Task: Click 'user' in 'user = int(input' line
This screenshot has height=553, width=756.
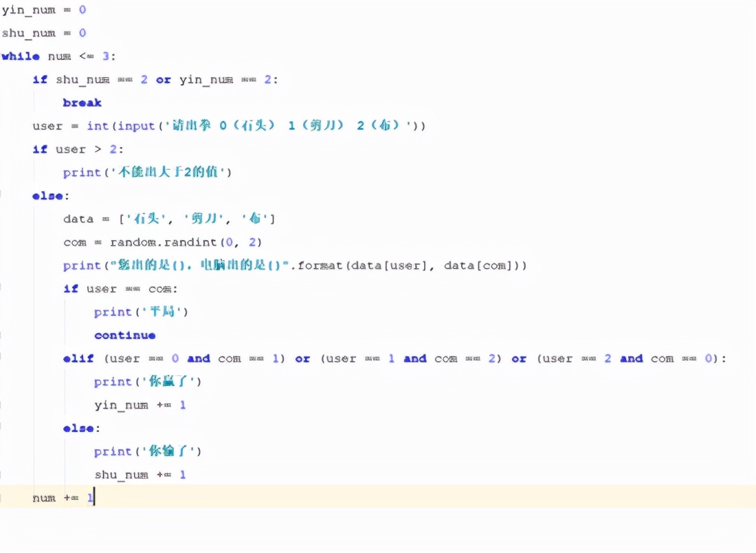Action: click(47, 126)
